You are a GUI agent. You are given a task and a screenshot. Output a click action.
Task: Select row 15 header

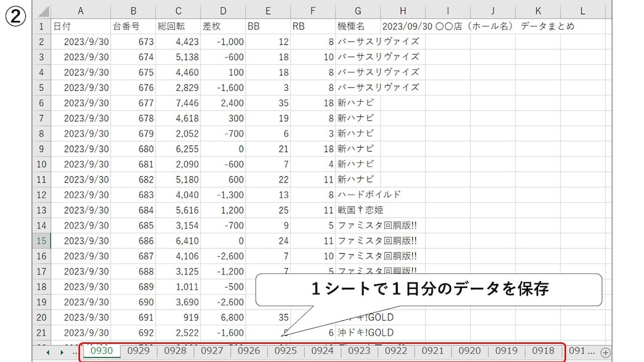pyautogui.click(x=42, y=241)
